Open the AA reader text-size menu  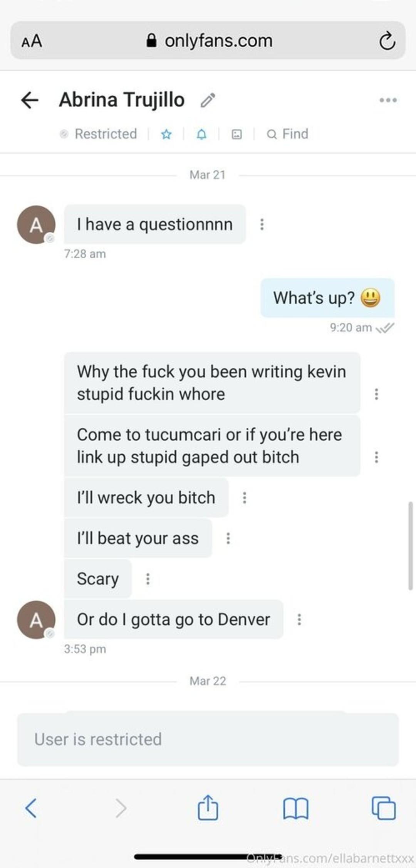point(32,41)
